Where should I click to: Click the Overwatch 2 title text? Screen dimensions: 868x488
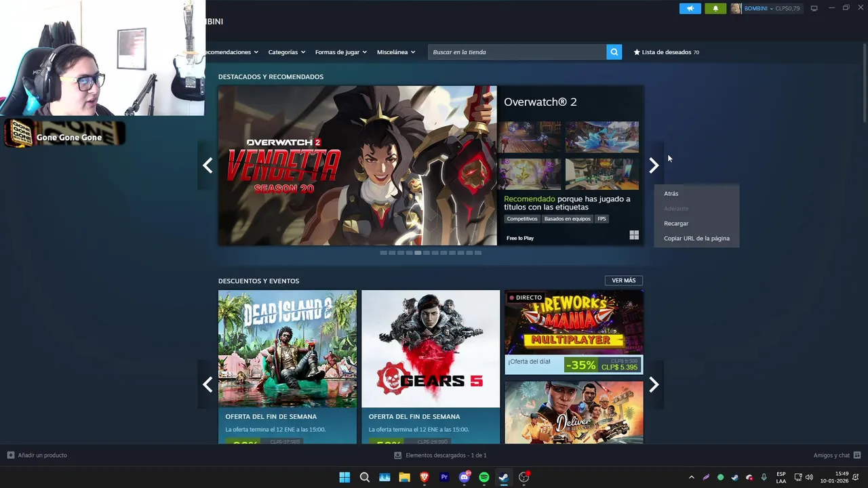pyautogui.click(x=540, y=102)
